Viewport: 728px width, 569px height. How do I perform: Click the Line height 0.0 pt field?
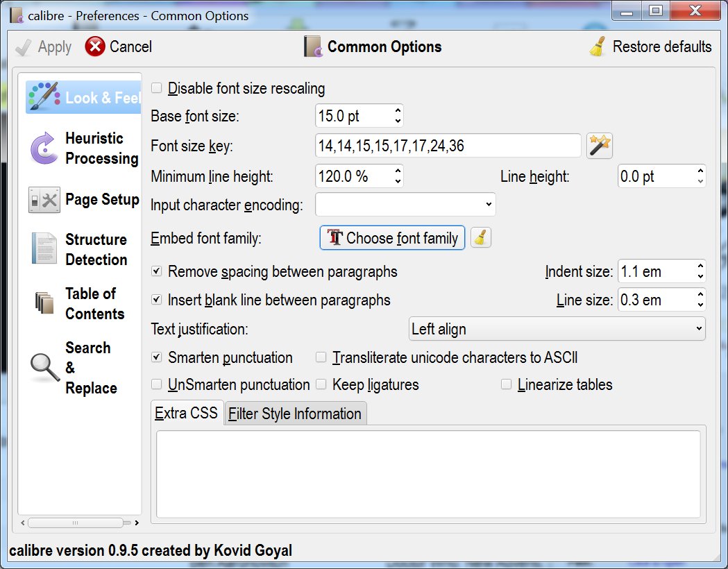(657, 176)
